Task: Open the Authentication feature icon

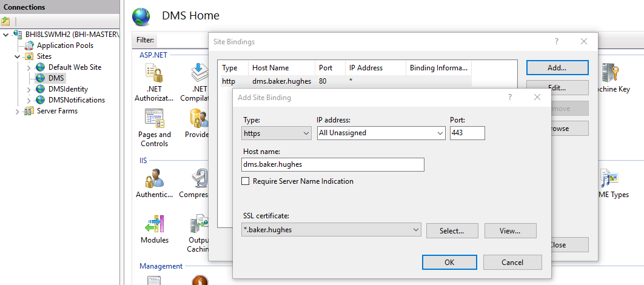Action: coord(153,180)
